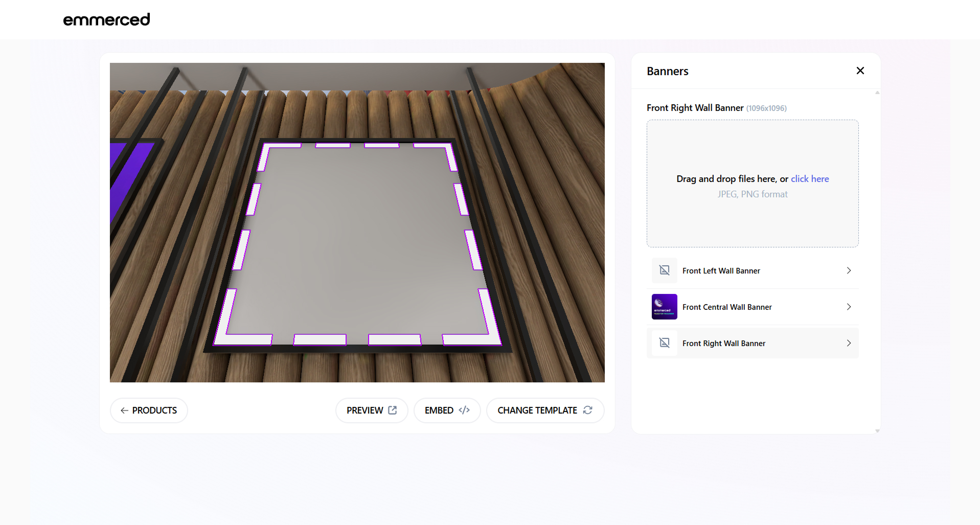
Task: Click the back arrow icon beside PRODUCTS
Action: [x=124, y=410]
